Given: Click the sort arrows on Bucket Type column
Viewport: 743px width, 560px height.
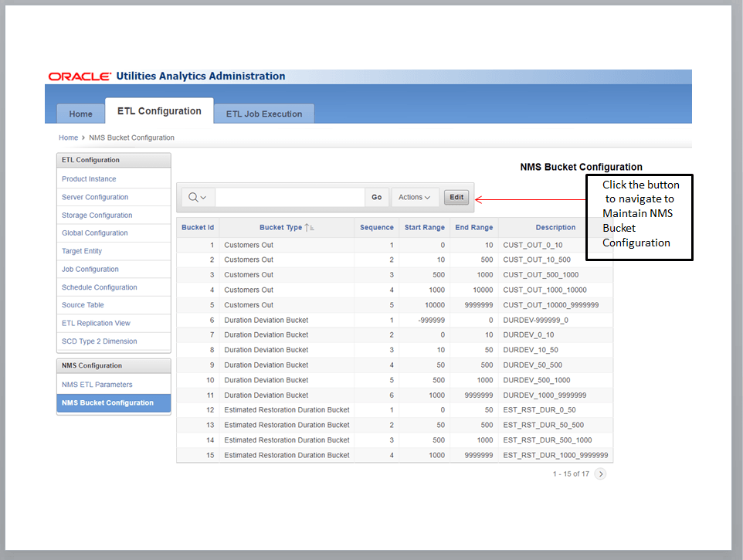Looking at the screenshot, I should click(x=310, y=226).
